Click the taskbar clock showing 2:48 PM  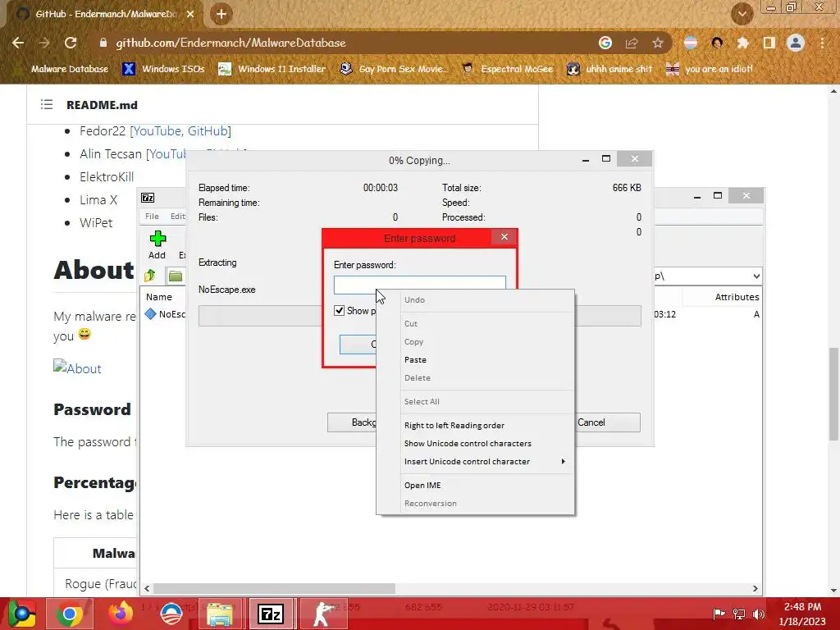pyautogui.click(x=802, y=614)
